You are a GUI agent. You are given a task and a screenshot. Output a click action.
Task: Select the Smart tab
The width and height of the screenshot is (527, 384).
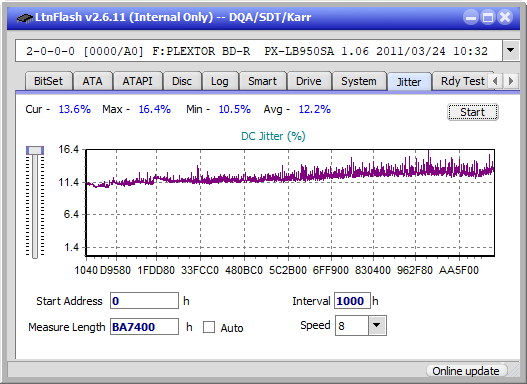pyautogui.click(x=262, y=81)
